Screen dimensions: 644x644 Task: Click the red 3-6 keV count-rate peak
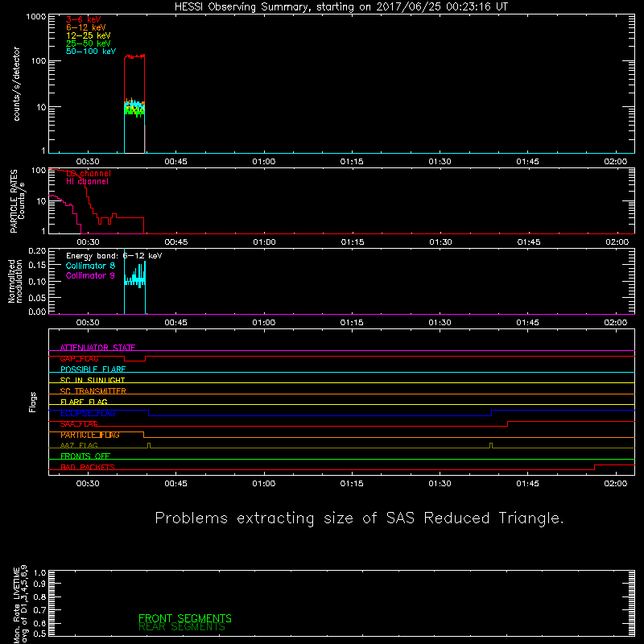[x=134, y=56]
